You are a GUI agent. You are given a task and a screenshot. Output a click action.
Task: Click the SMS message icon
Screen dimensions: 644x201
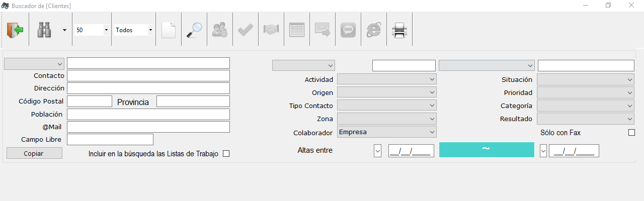point(348,30)
